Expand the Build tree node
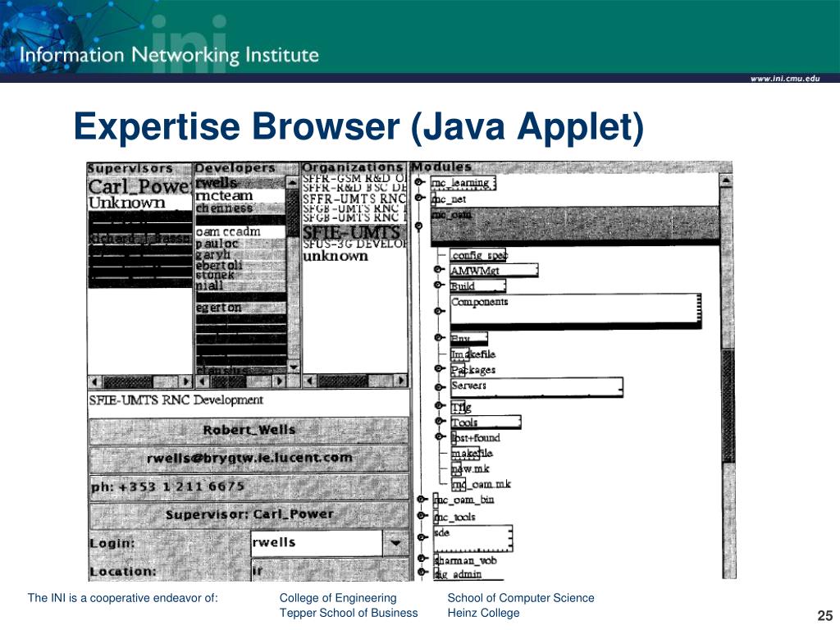 [x=440, y=285]
